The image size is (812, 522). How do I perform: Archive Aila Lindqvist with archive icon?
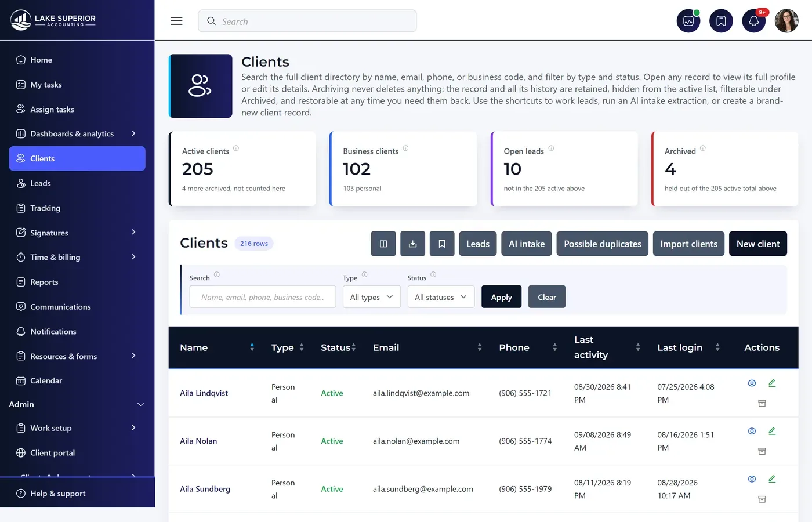[762, 403]
